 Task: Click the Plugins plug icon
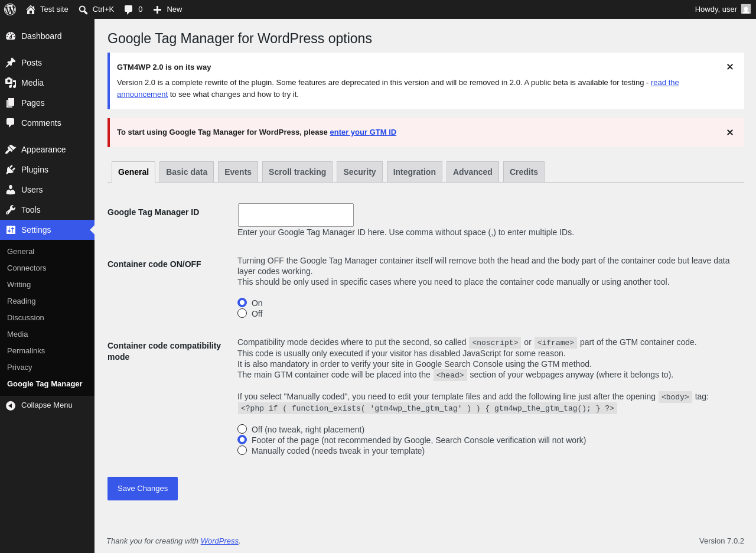pos(11,170)
